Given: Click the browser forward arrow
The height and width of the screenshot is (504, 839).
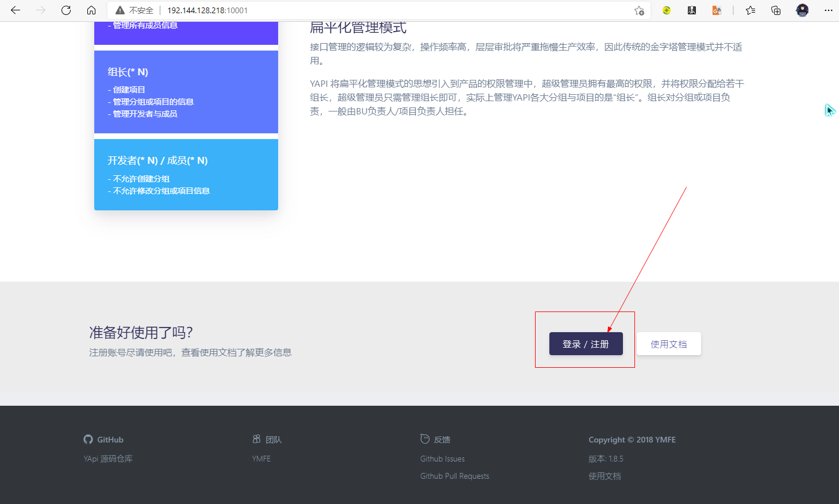Looking at the screenshot, I should [x=41, y=10].
